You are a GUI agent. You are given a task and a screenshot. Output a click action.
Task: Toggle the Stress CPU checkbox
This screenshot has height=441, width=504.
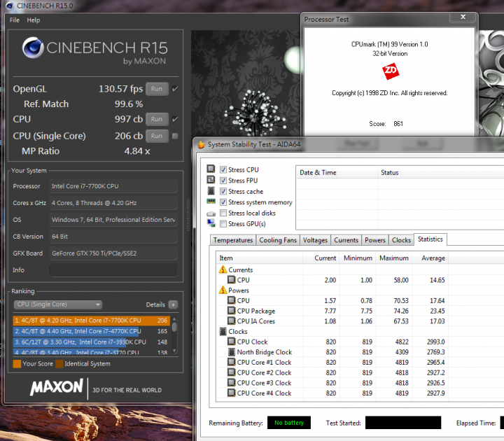pyautogui.click(x=223, y=169)
